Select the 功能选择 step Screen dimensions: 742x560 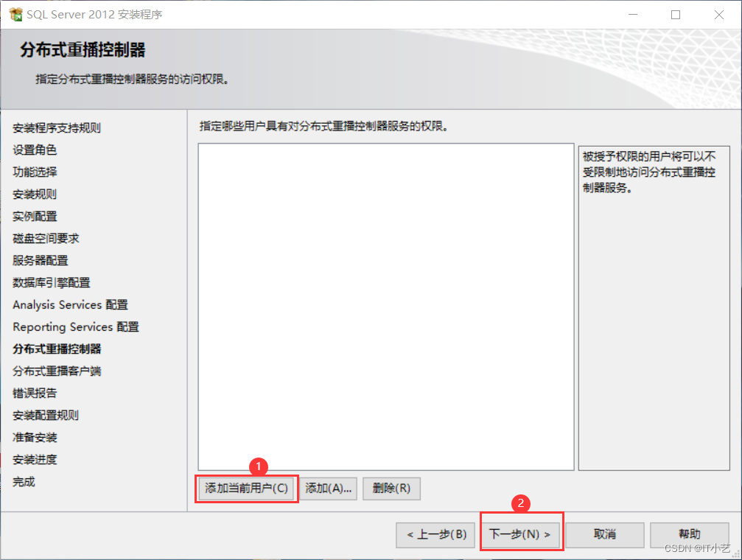pyautogui.click(x=35, y=172)
